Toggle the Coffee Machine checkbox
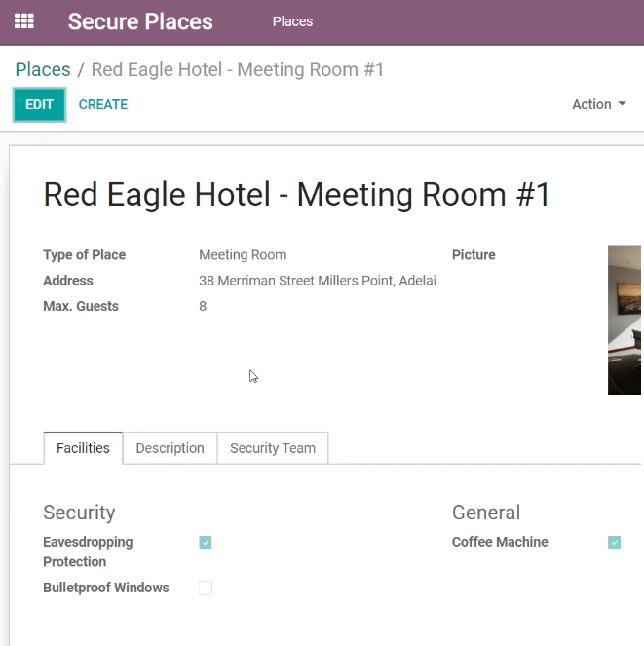644x646 pixels. [614, 542]
